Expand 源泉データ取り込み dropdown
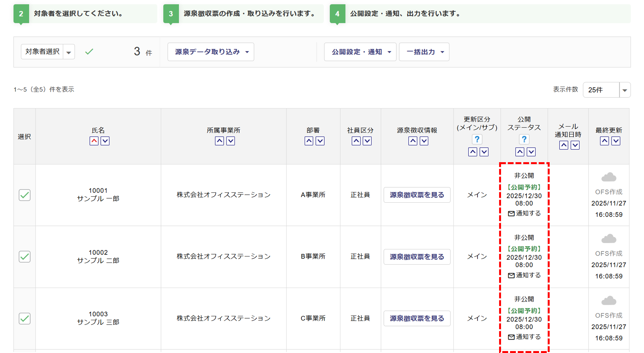The image size is (644, 353). [x=211, y=52]
